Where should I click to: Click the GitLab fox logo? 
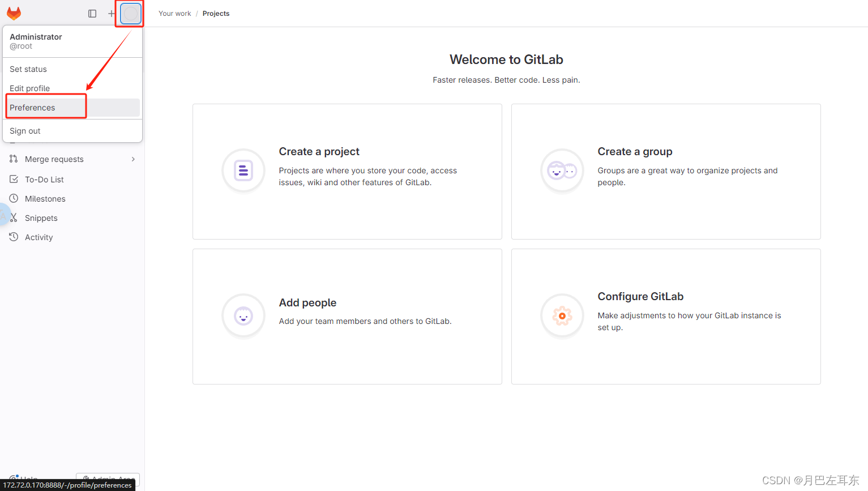pos(14,14)
